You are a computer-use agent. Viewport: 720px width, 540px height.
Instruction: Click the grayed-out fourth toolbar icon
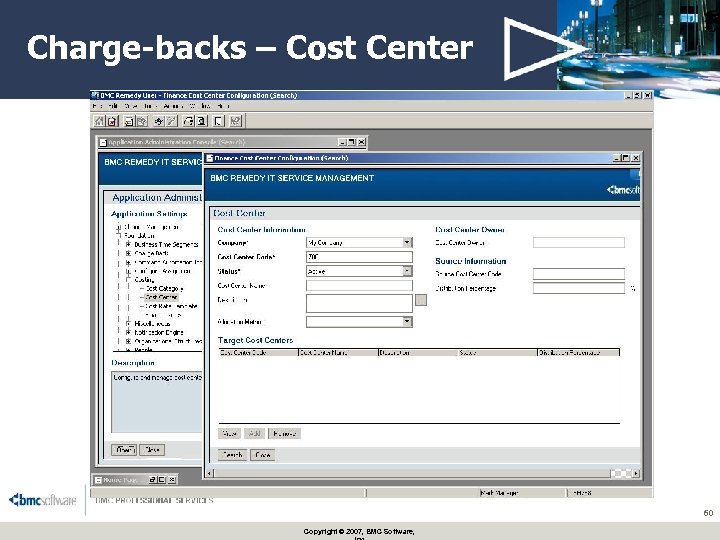coord(142,121)
